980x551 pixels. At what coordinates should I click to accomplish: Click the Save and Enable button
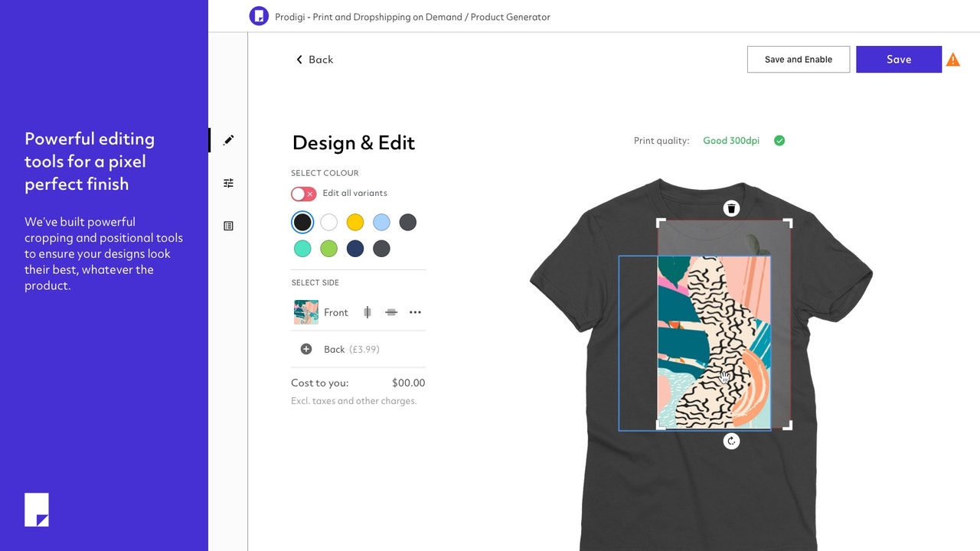(x=799, y=59)
